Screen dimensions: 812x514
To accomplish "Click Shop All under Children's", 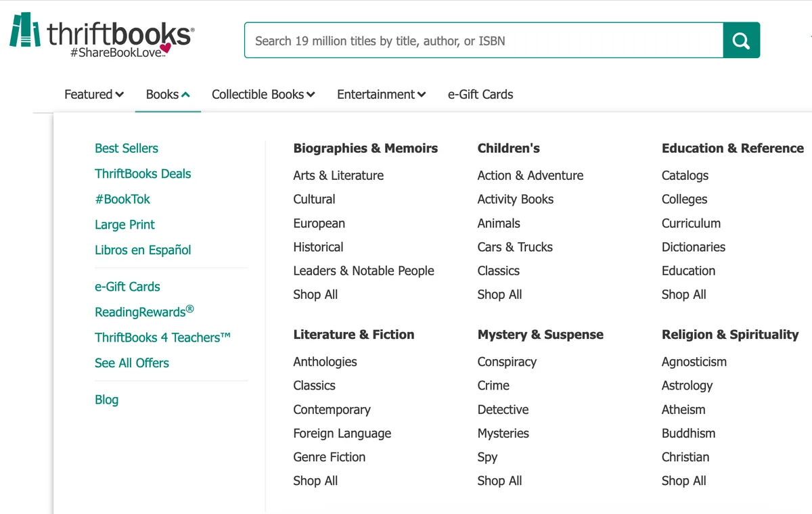I will coord(499,295).
